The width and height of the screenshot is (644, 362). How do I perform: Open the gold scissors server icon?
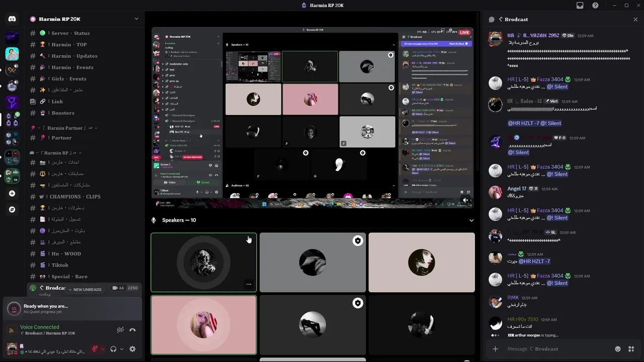12,70
